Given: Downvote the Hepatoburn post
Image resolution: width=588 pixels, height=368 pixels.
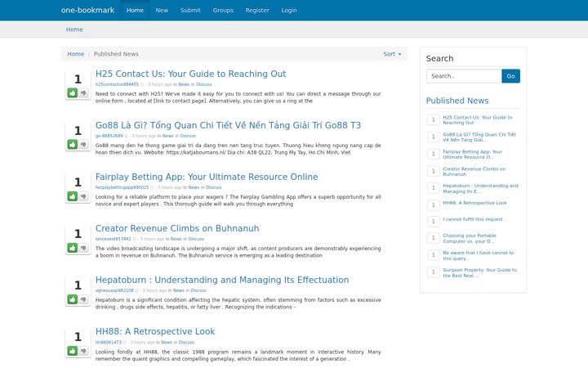Looking at the screenshot, I should [x=83, y=299].
